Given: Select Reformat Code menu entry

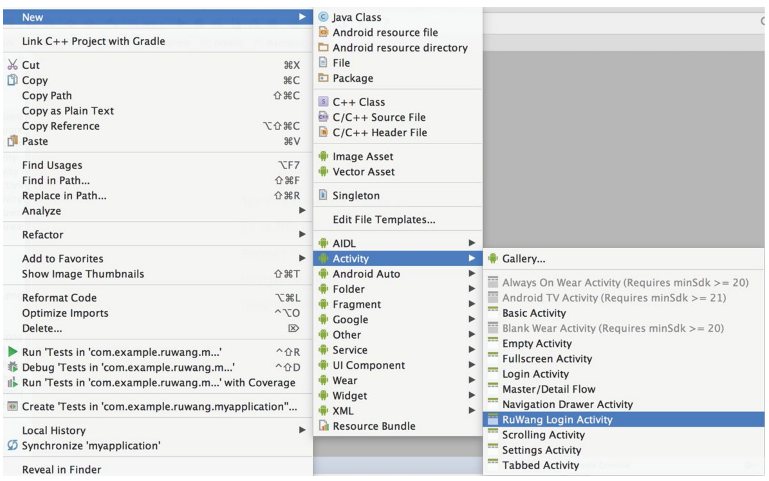Looking at the screenshot, I should (x=59, y=298).
